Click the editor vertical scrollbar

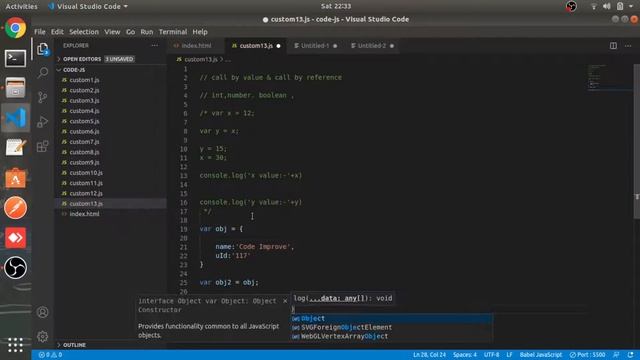tap(637, 141)
